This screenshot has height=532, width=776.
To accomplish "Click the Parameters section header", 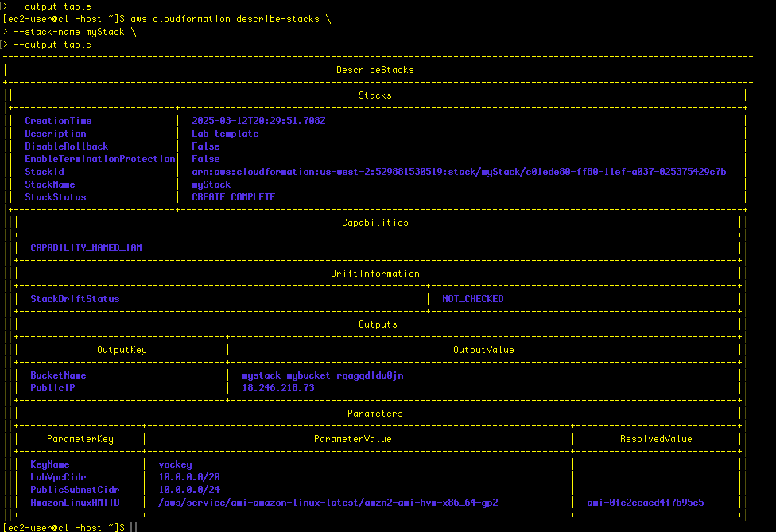I will click(374, 414).
